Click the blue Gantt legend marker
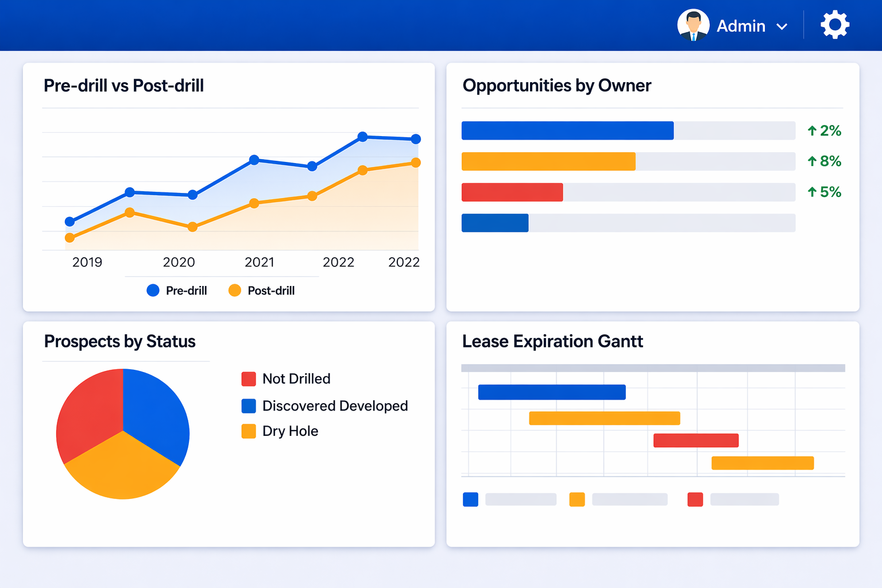Viewport: 882px width, 588px height. pos(470,500)
